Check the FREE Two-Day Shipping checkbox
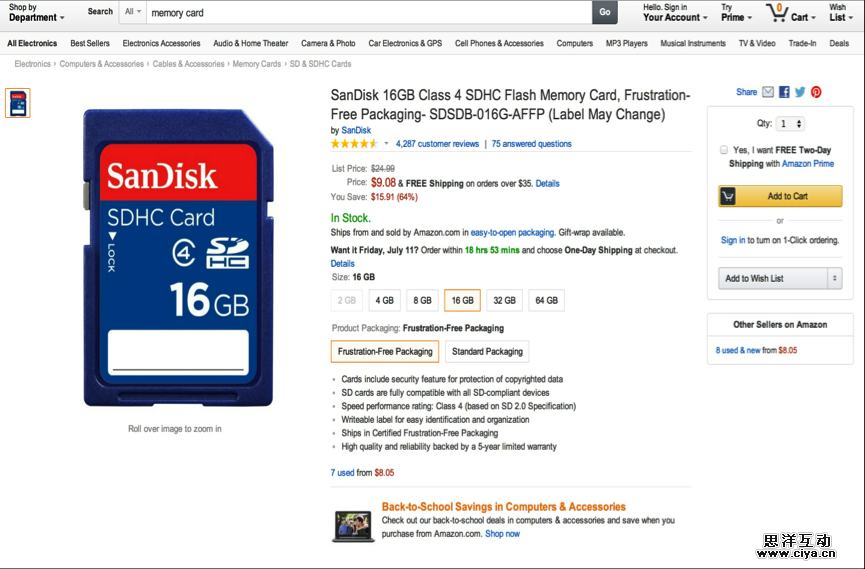This screenshot has height=569, width=865. pos(723,150)
